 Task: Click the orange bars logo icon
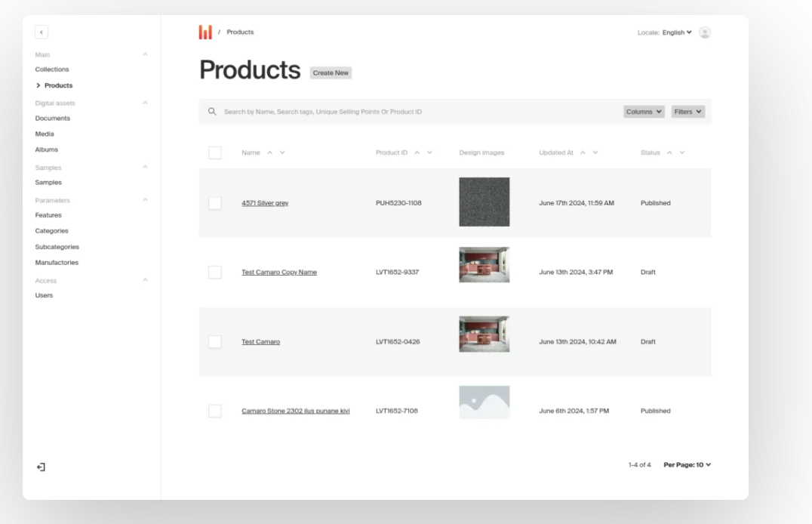click(x=205, y=32)
